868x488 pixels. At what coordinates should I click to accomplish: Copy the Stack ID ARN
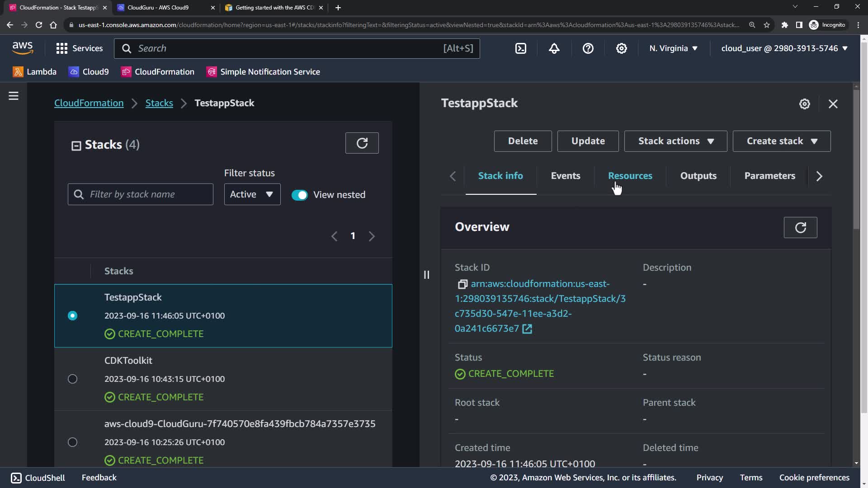(x=462, y=284)
